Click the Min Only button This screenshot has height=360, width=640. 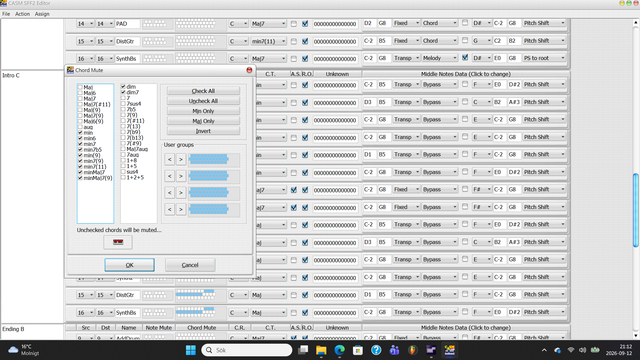203,111
